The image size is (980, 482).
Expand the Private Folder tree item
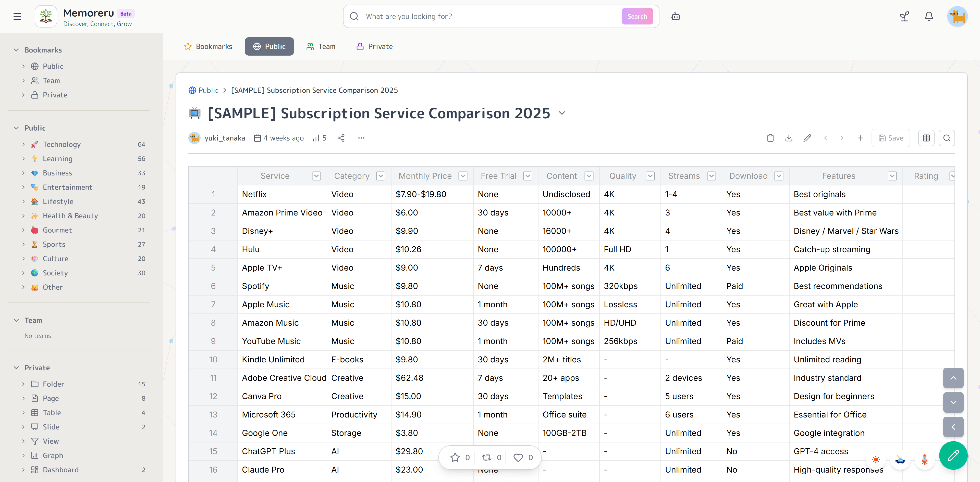pos(23,384)
